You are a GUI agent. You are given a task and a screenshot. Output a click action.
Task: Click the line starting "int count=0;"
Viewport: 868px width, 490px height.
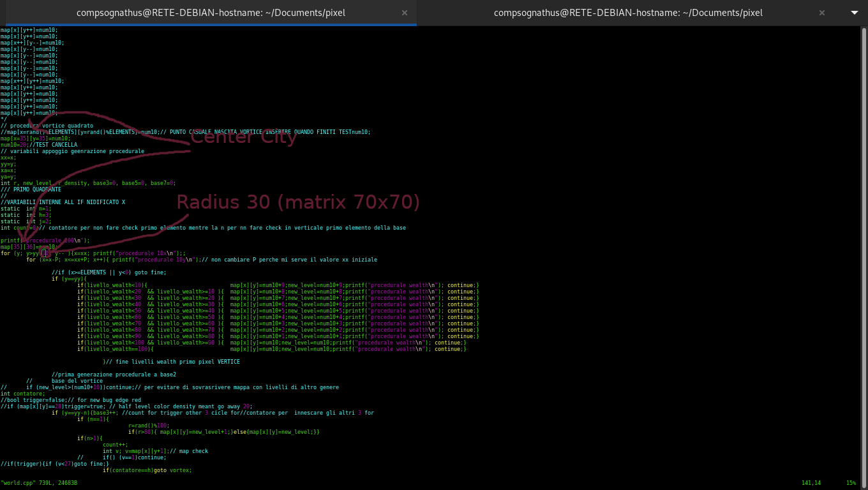click(x=203, y=228)
